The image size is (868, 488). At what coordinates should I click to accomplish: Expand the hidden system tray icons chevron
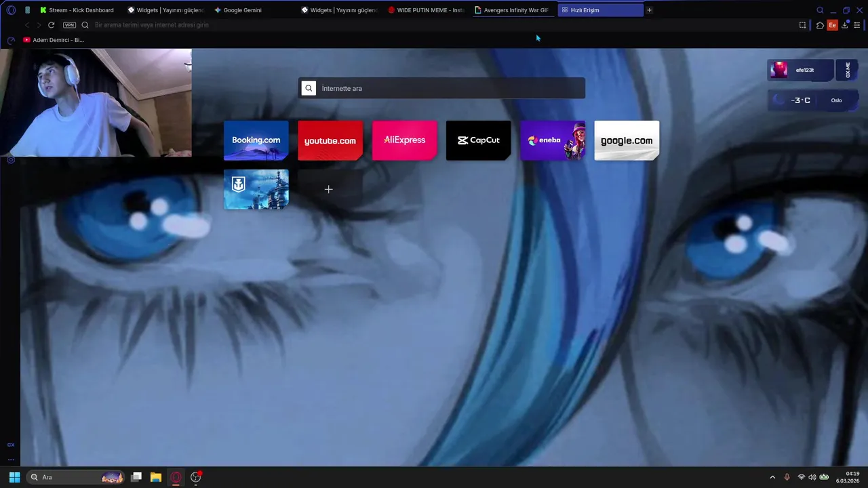772,477
